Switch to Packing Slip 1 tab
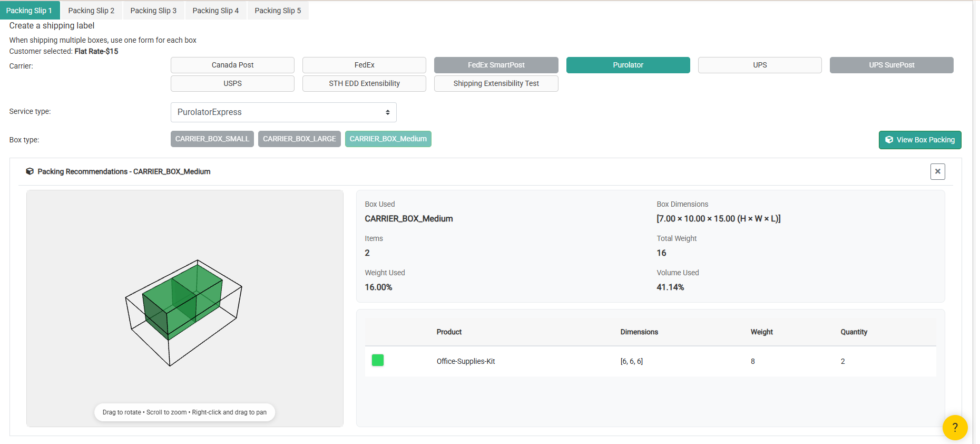The height and width of the screenshot is (444, 980). [30, 11]
